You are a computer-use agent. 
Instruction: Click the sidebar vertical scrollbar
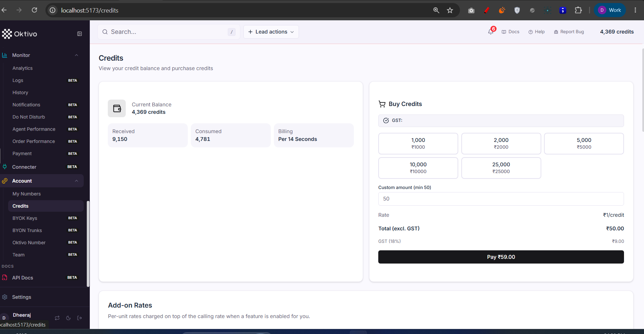click(88, 244)
